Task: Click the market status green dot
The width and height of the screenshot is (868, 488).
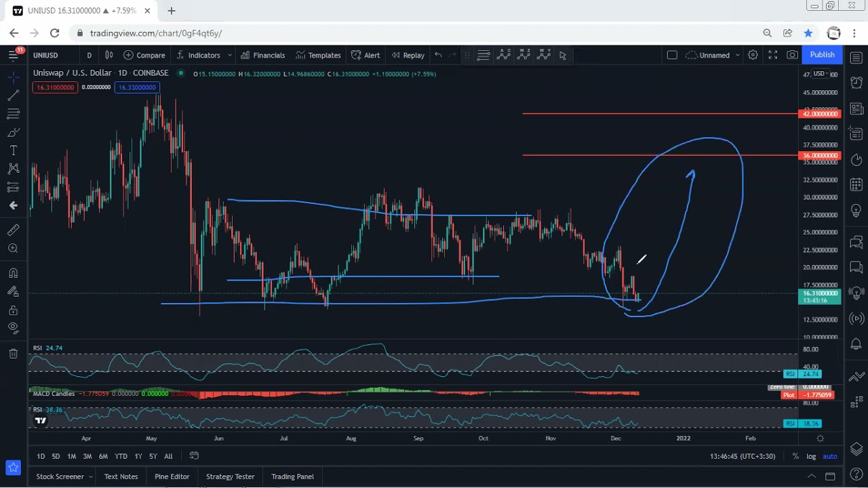Action: point(180,73)
